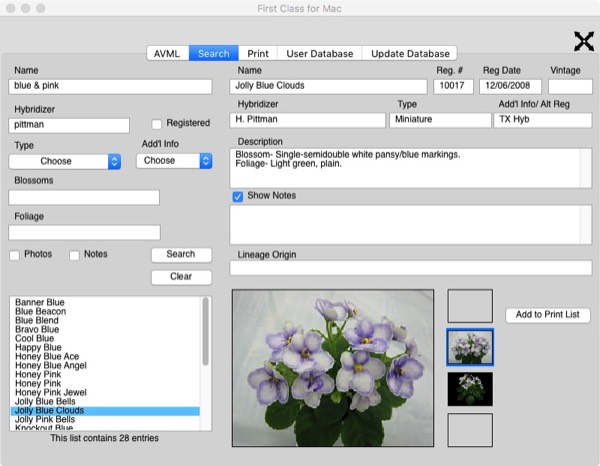This screenshot has width=600, height=466.
Task: Click the detail Hybridizer field 'H. Pittman'
Action: click(308, 120)
